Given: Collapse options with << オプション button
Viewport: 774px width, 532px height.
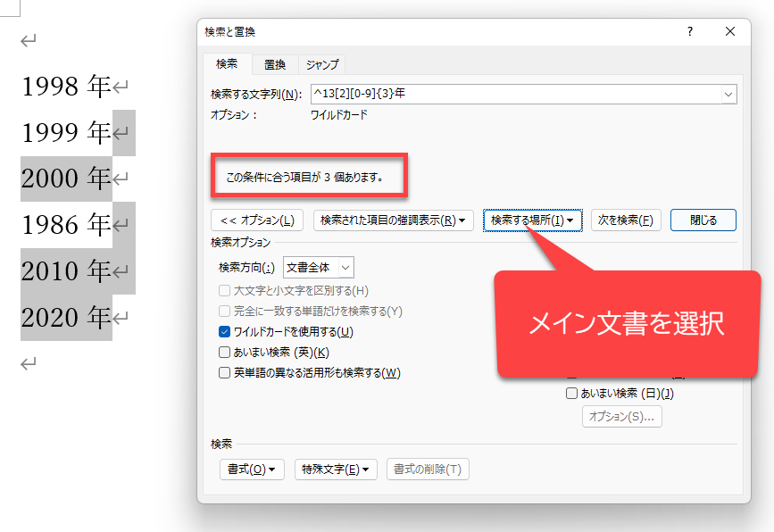Looking at the screenshot, I should coord(257,220).
